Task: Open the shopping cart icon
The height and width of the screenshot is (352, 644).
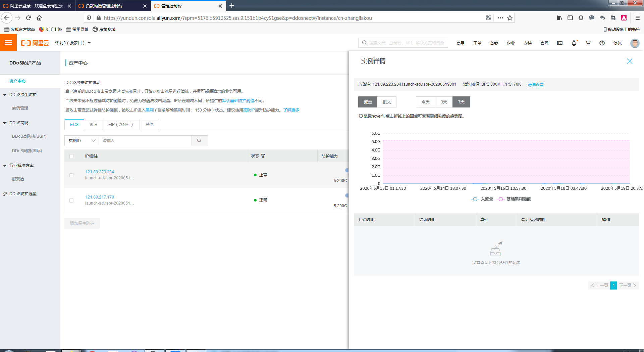Action: [588, 43]
